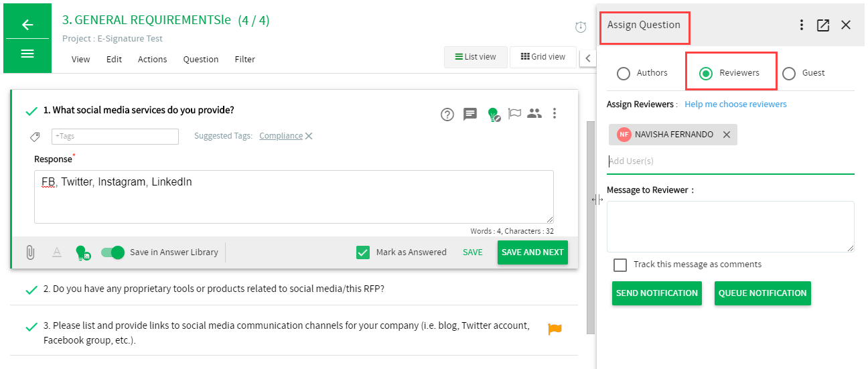Click the Add User(s) field

pos(731,161)
